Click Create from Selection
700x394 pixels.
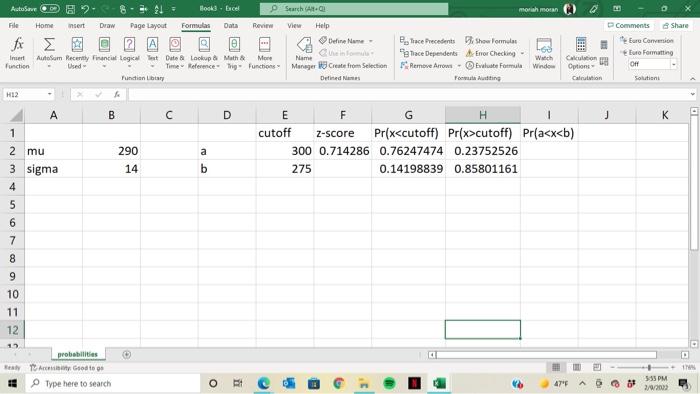point(353,66)
